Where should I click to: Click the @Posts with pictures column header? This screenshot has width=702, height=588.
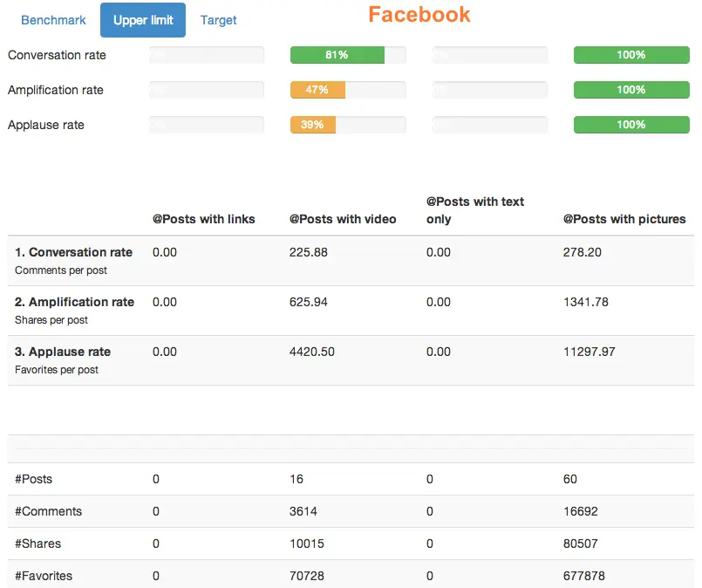pyautogui.click(x=624, y=219)
